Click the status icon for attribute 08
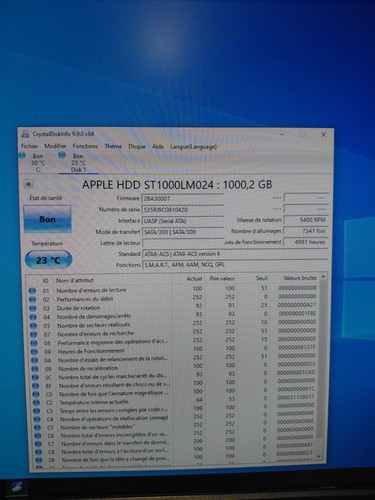Image resolution: width=375 pixels, height=500 pixels. pos(34,343)
